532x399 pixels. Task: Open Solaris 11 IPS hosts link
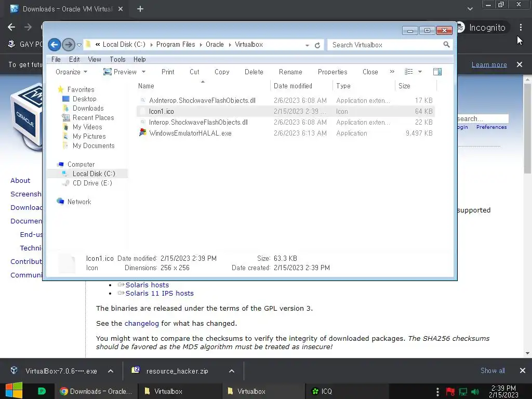[x=159, y=294]
